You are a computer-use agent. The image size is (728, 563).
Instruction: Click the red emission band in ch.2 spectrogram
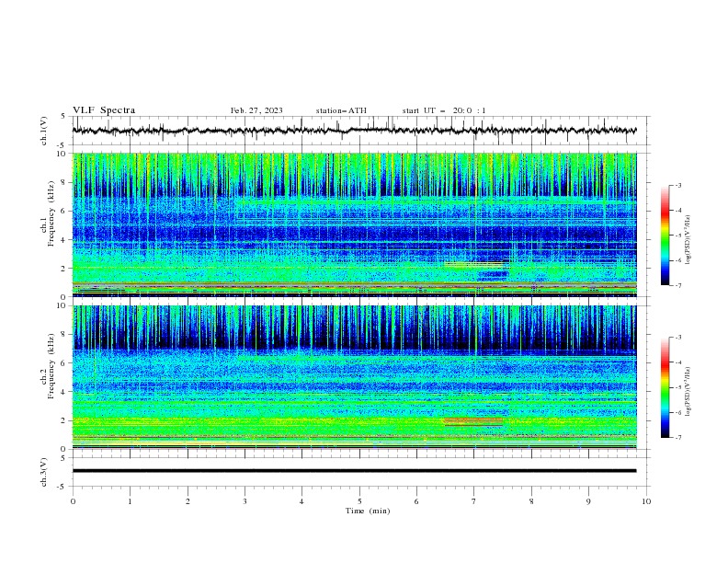click(473, 421)
